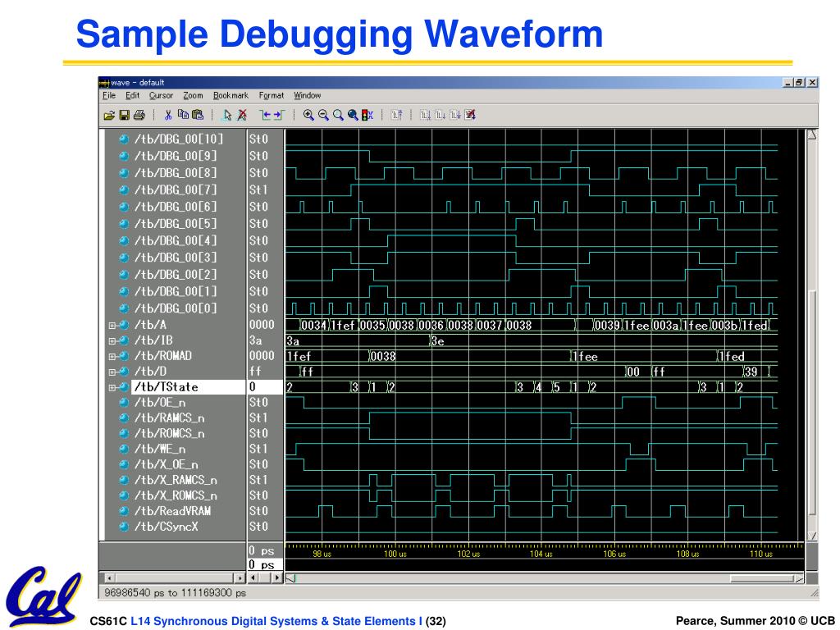Click the Zoom Full dark magnifier icon

(x=353, y=115)
